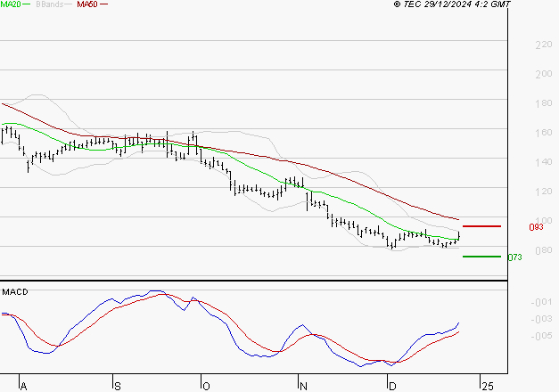Select month O on time axis
Image resolution: width=559 pixels, height=392 pixels.
pos(206,386)
